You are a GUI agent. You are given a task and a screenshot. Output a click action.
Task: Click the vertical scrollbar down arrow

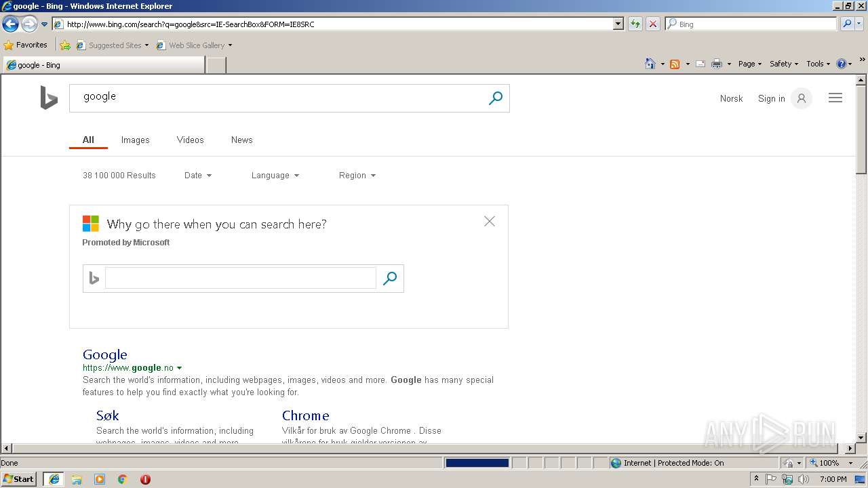coord(861,438)
